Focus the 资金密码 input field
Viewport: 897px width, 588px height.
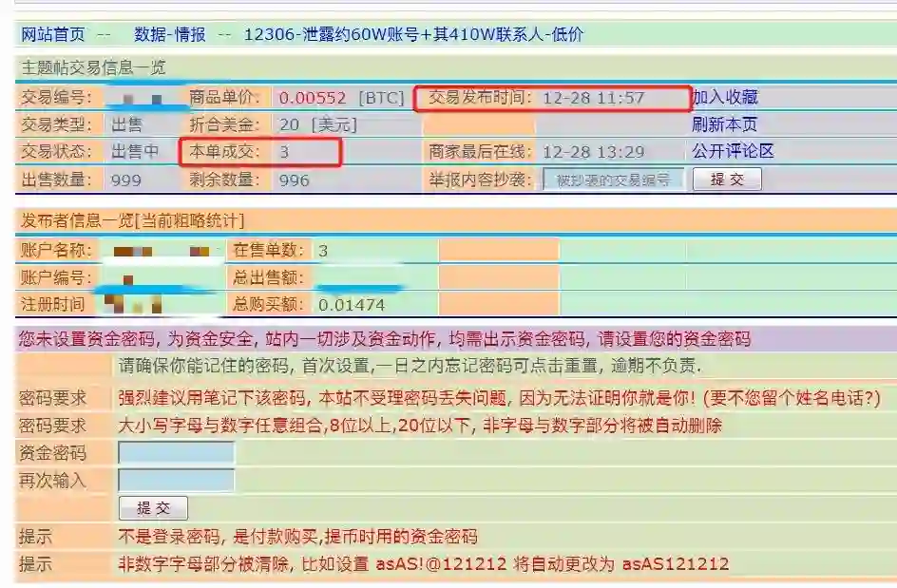pos(176,452)
